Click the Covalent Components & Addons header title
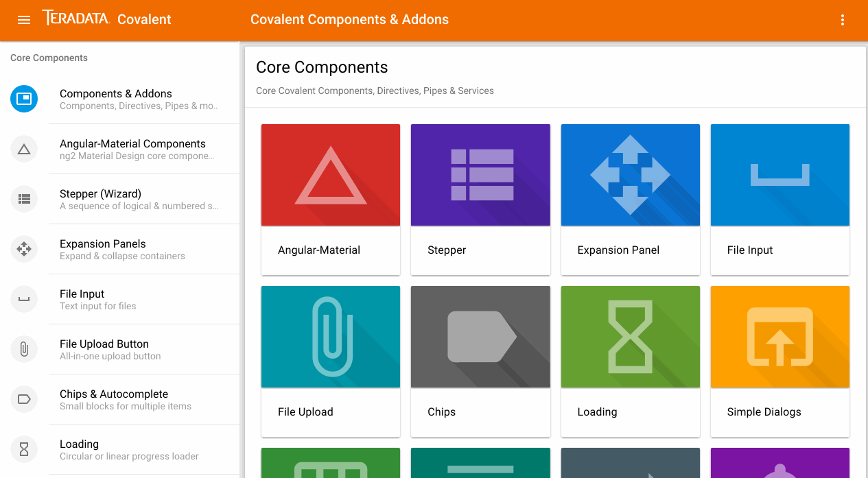868x478 pixels. pos(349,19)
